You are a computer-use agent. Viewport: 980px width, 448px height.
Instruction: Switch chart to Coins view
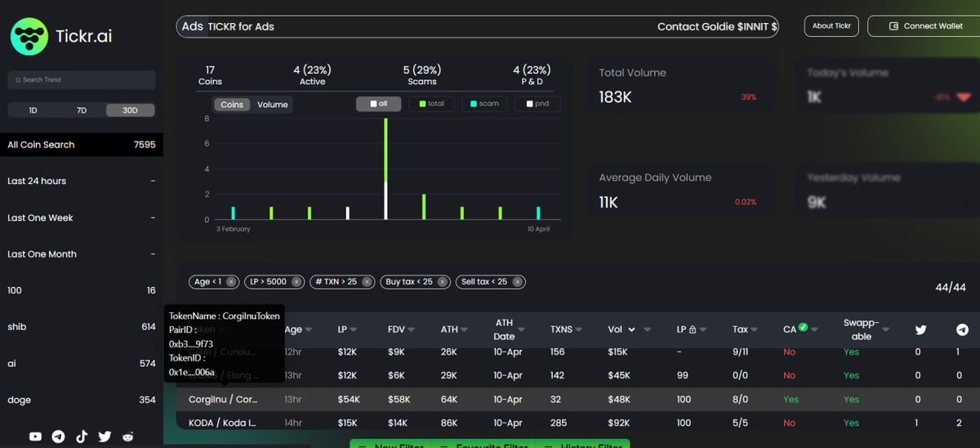pos(232,105)
